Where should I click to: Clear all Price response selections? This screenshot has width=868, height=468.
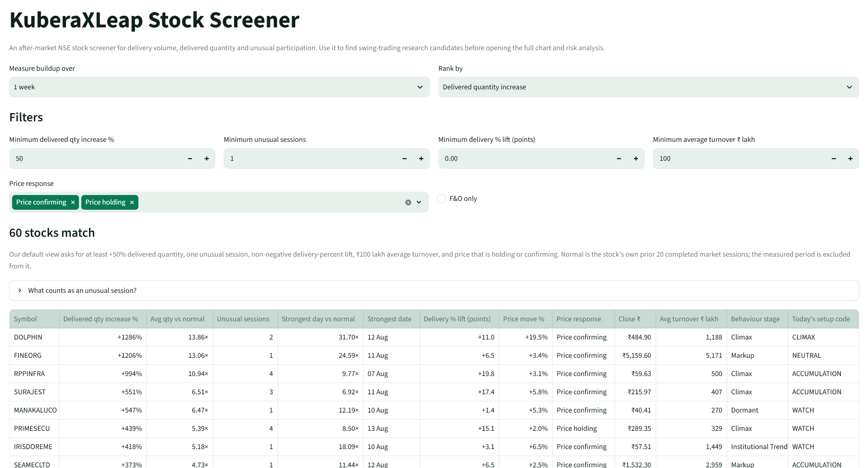408,202
